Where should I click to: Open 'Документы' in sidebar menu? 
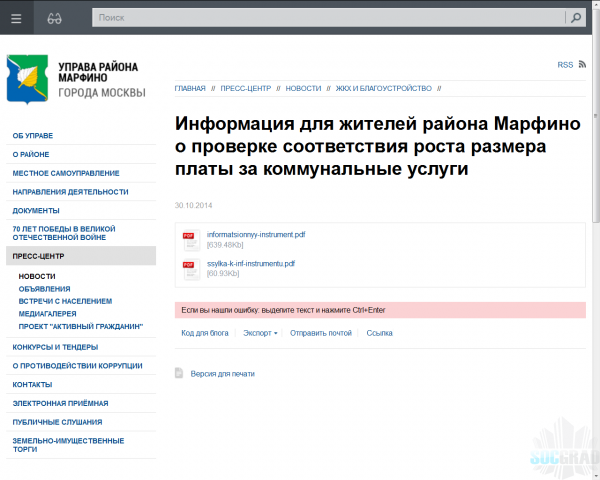(36, 211)
